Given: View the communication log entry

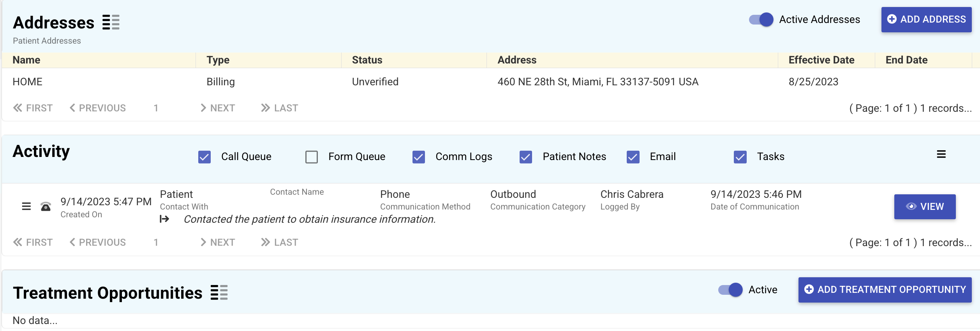Looking at the screenshot, I should tap(925, 206).
